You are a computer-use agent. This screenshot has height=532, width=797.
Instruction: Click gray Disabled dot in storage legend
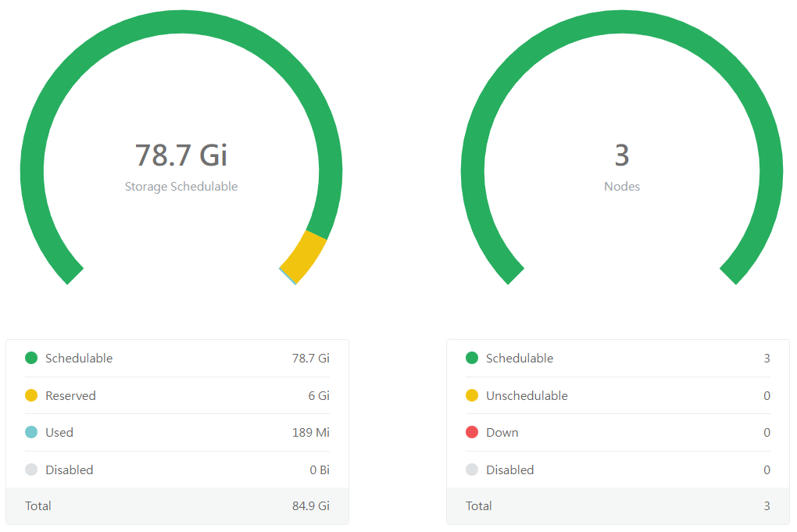tap(31, 470)
